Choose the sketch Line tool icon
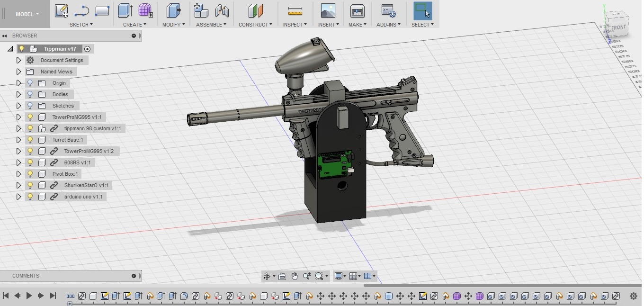644x306 pixels. [x=82, y=10]
